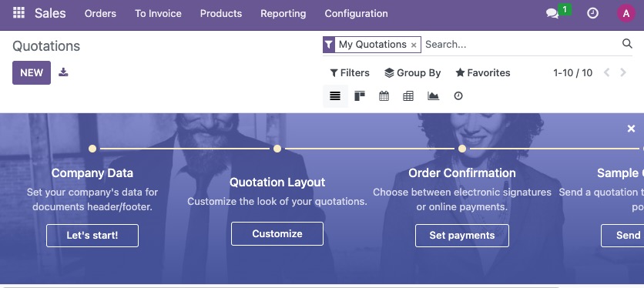Open the activities clock icon
Image resolution: width=644 pixels, height=288 pixels.
pos(592,13)
